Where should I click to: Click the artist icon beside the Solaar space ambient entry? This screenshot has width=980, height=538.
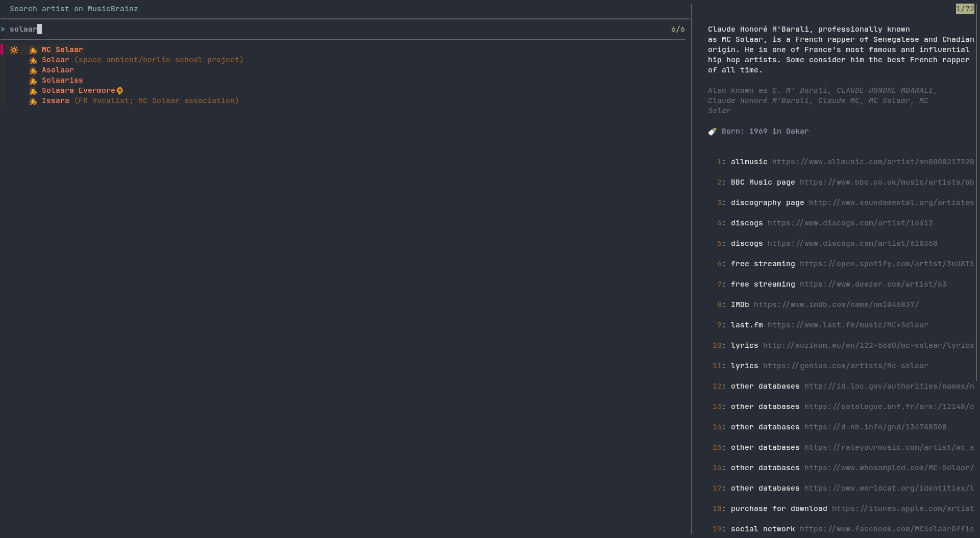pyautogui.click(x=33, y=60)
